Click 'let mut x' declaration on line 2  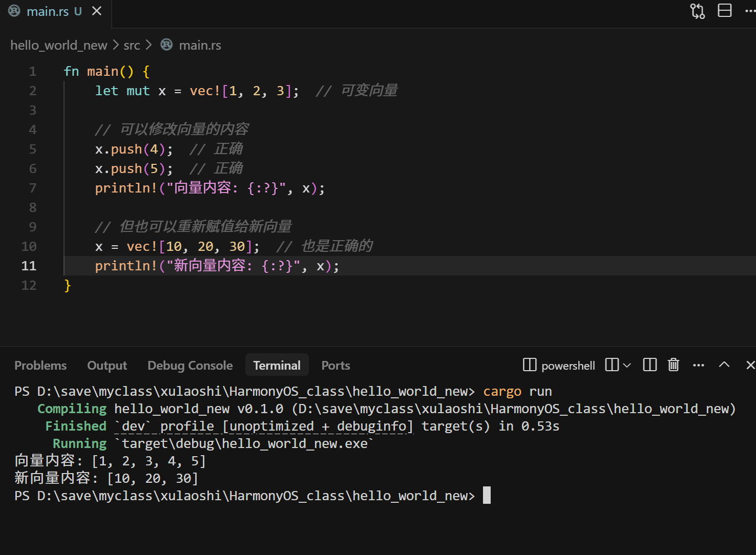131,91
